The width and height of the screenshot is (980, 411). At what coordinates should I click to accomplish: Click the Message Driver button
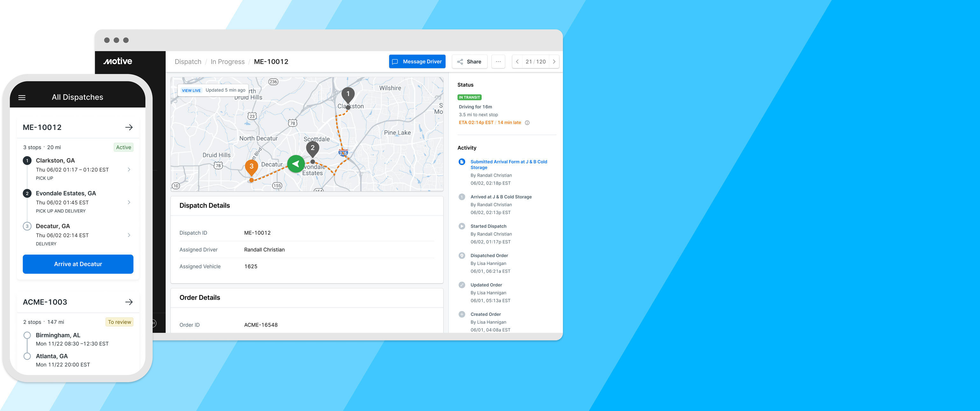tap(416, 61)
